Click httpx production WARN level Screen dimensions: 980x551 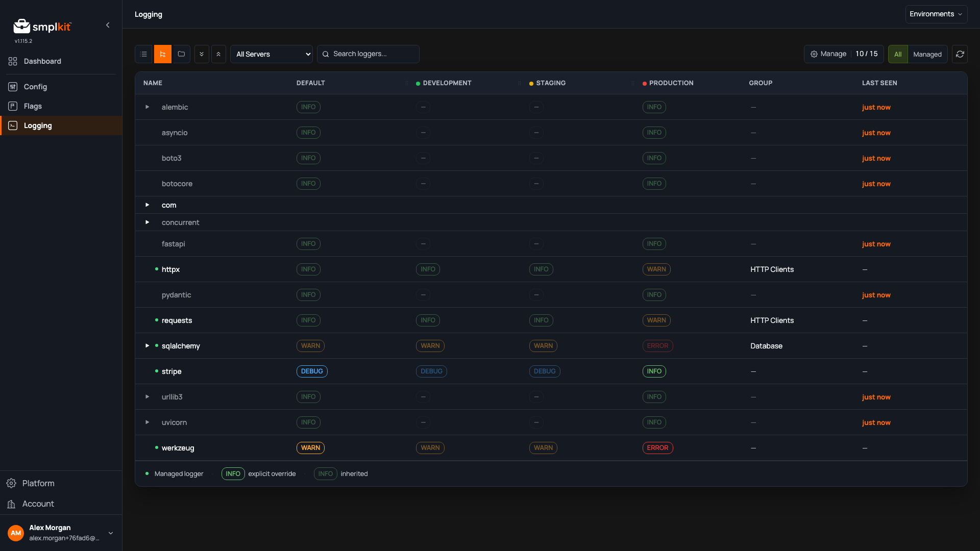656,269
